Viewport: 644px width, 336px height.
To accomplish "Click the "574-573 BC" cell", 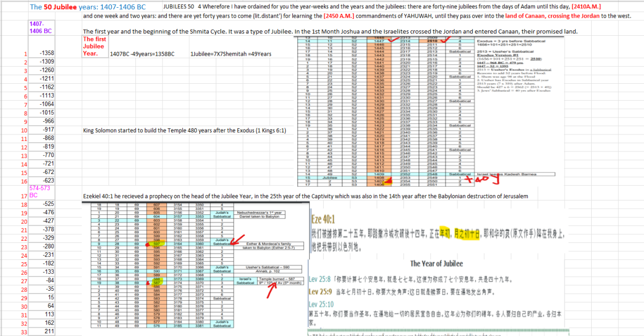I will 40,191.
